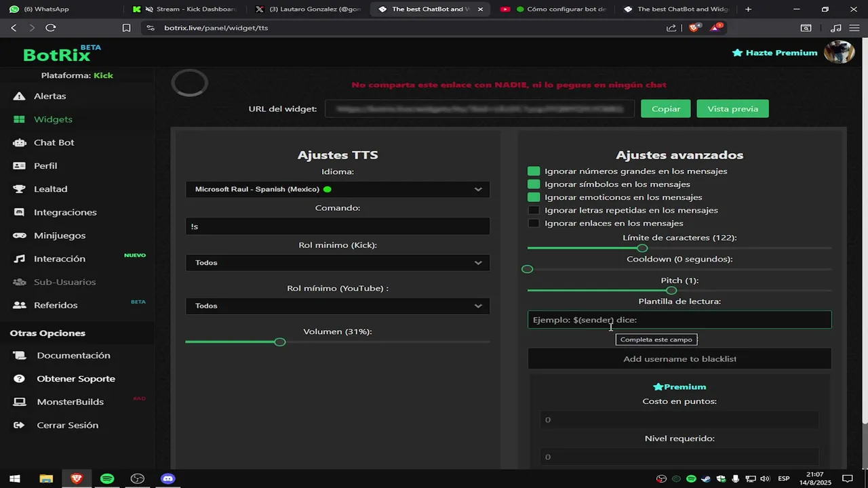Open the notification center icon

847,479
